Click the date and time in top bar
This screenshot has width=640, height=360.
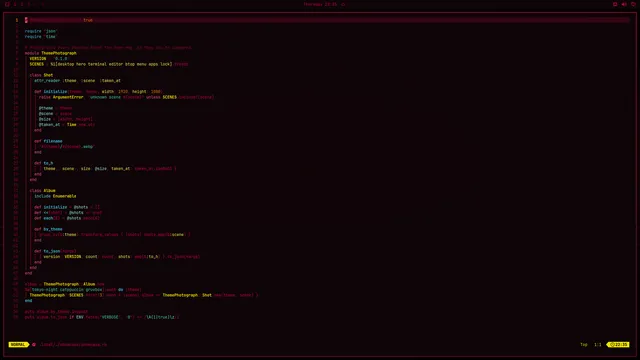[x=320, y=4]
